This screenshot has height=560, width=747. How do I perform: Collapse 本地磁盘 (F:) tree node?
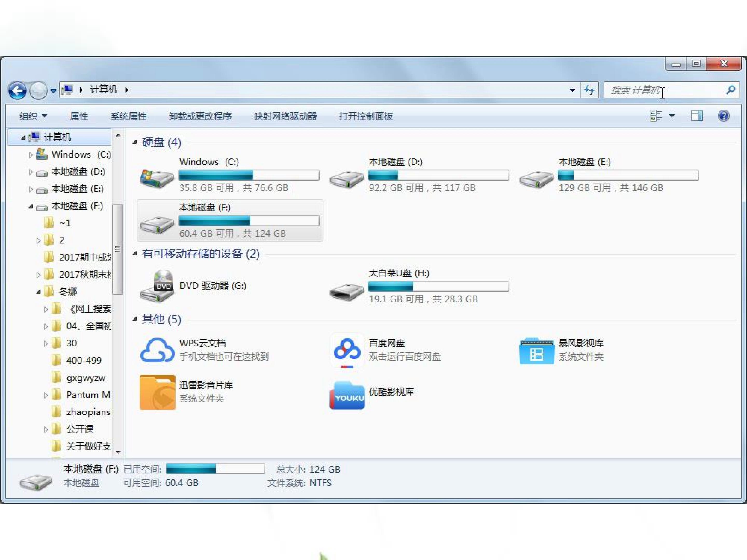click(31, 206)
